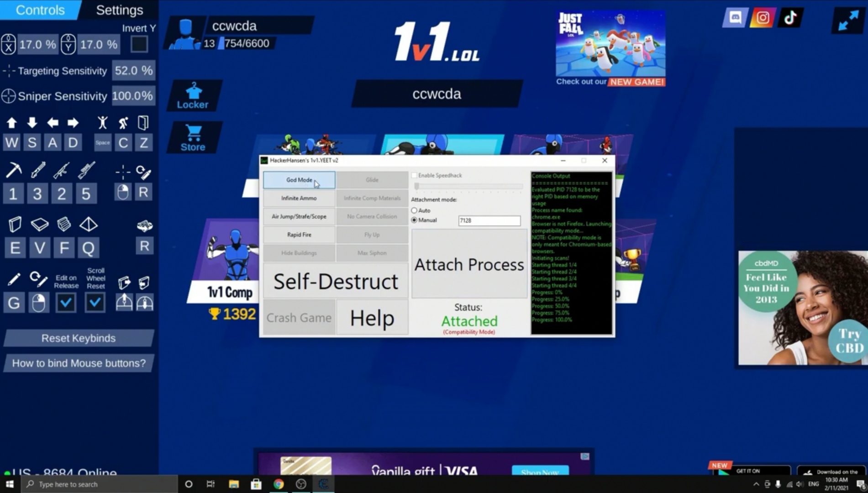Open Chrome from the taskbar
This screenshot has width=868, height=493.
tap(279, 484)
